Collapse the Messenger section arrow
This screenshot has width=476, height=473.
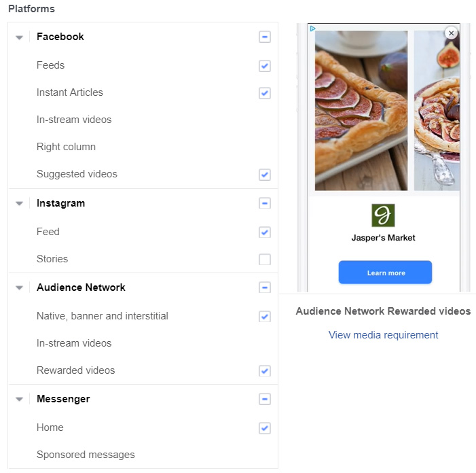click(x=20, y=399)
